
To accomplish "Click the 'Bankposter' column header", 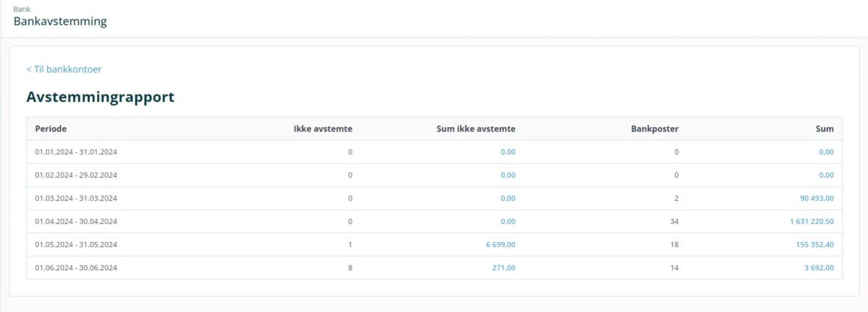I will (x=655, y=129).
